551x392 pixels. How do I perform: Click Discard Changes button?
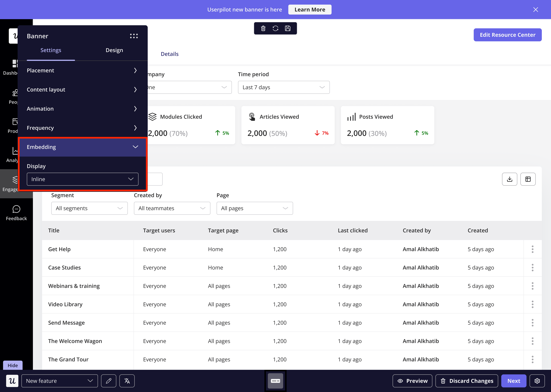click(x=467, y=381)
